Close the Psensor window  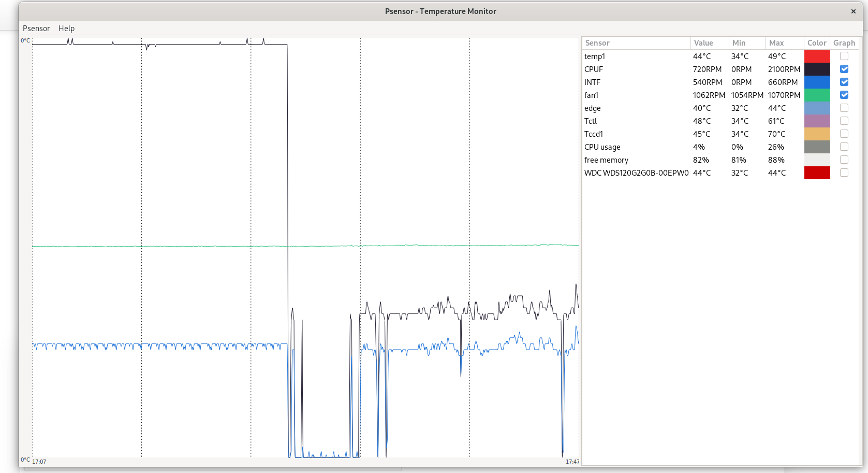(x=854, y=11)
